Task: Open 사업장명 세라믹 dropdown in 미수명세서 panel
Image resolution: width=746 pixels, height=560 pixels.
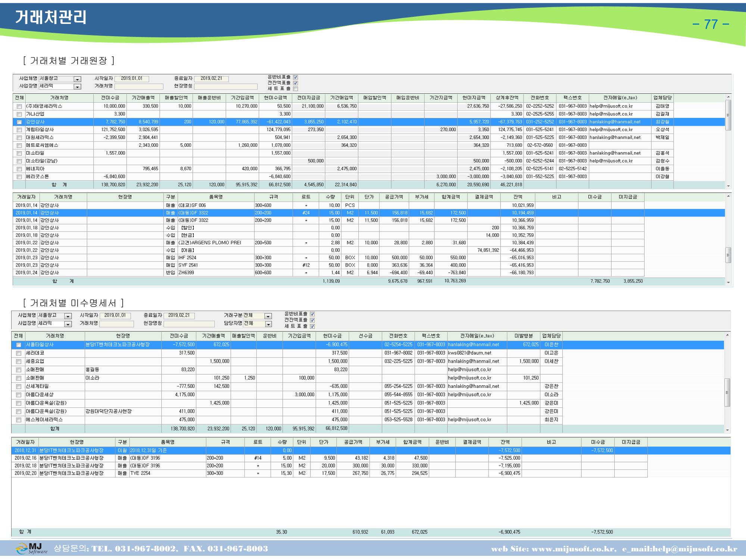Action: click(x=68, y=324)
